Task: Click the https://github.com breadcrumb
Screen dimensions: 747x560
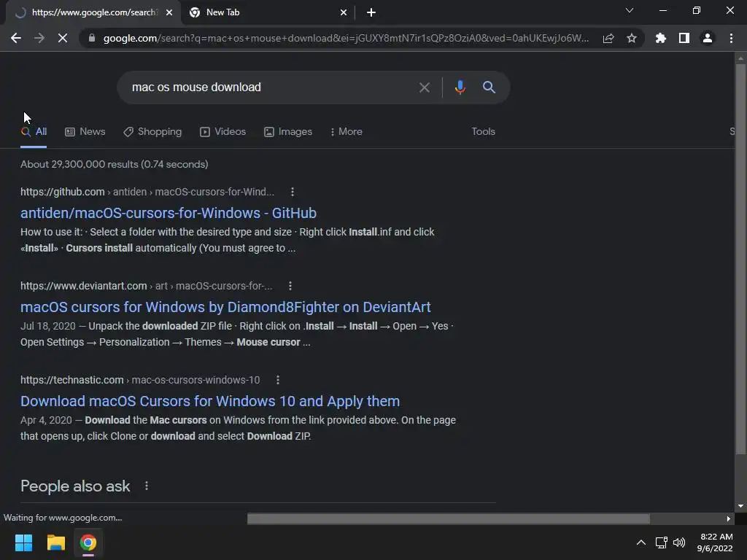Action: click(x=63, y=192)
